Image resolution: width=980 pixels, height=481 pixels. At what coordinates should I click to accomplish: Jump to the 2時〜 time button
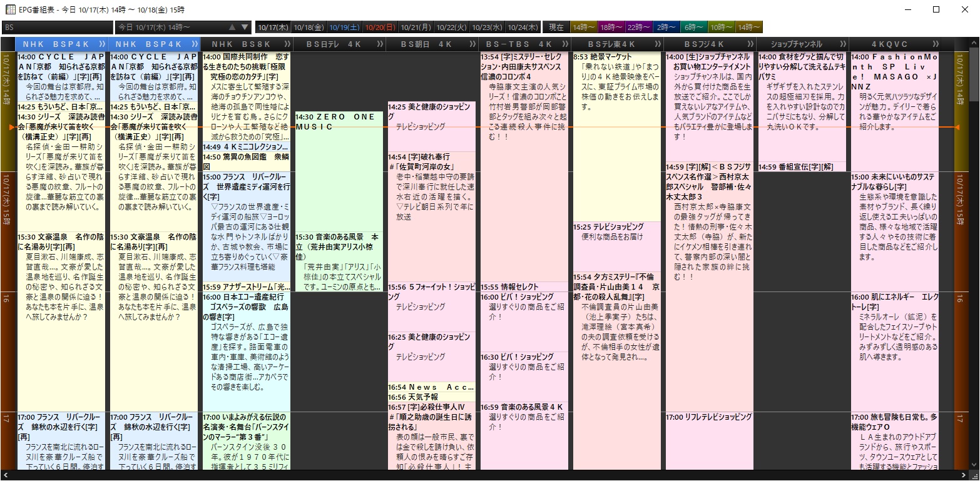[x=666, y=28]
